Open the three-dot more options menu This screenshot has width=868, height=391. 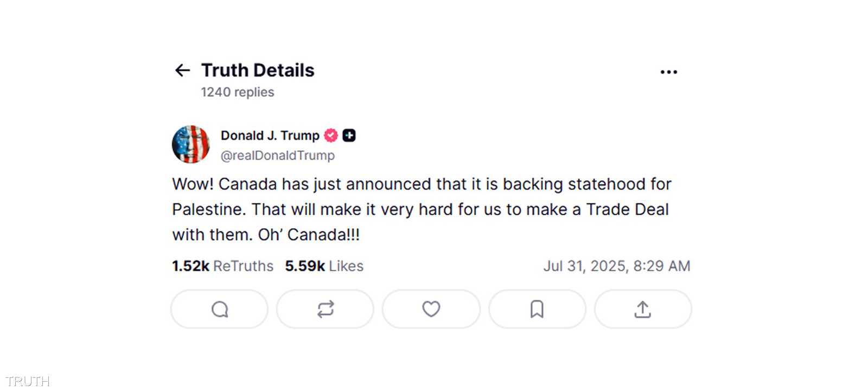point(668,72)
